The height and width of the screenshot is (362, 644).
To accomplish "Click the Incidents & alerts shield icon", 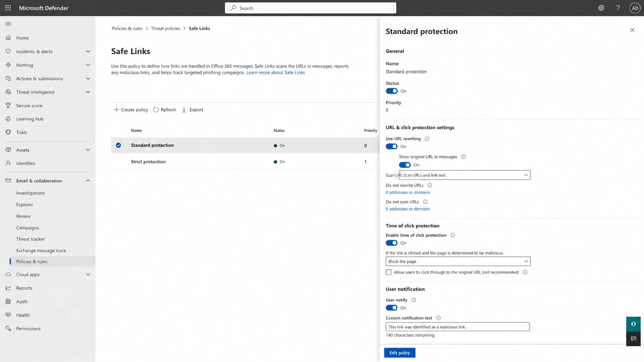I will (8, 51).
